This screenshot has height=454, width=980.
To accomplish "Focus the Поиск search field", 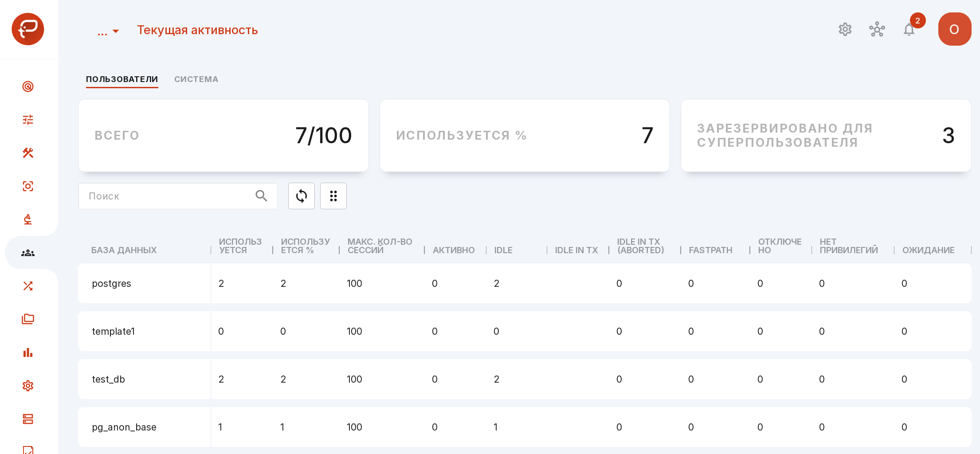I will [178, 196].
